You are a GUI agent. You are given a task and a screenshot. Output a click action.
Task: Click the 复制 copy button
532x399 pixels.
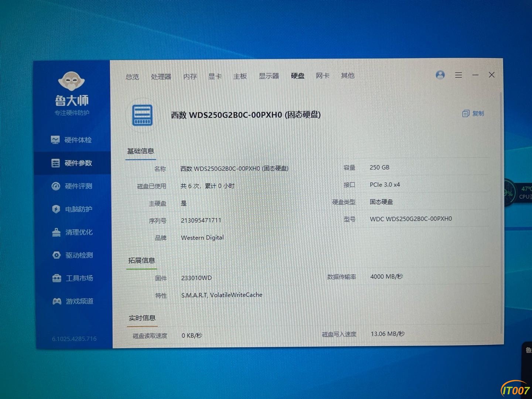[473, 113]
